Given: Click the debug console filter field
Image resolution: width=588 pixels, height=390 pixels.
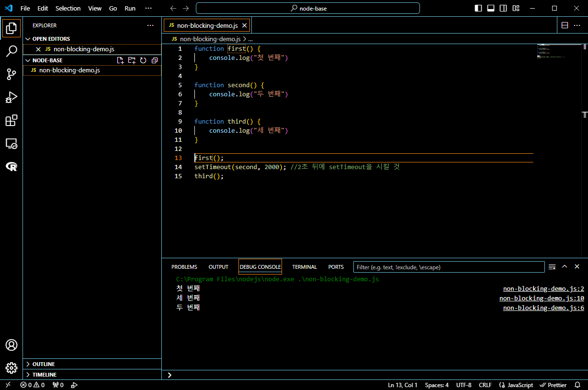Looking at the screenshot, I should pos(449,267).
